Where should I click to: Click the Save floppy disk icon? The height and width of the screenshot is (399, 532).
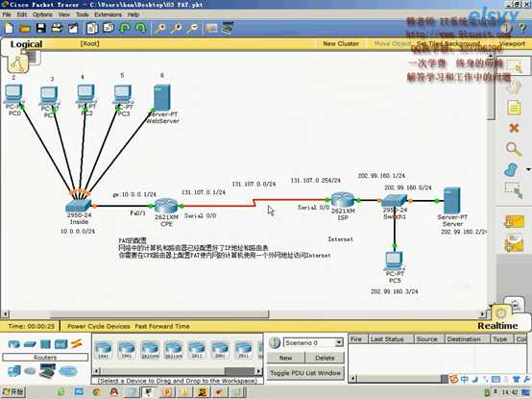41,28
